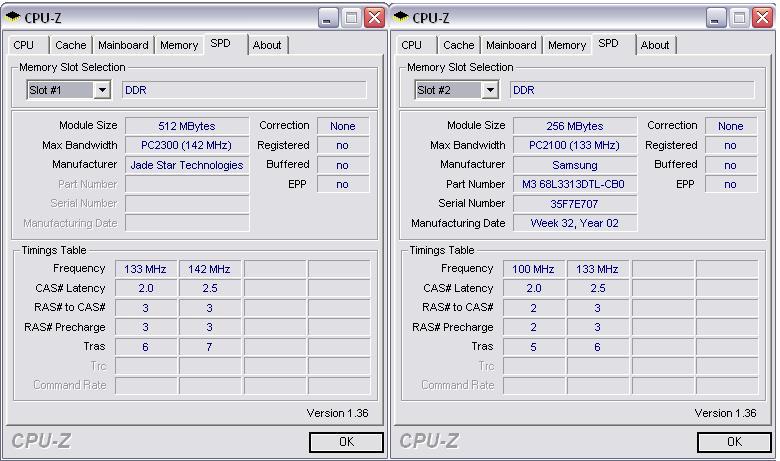Click EPP no value in right window
The width and height of the screenshot is (780, 461).
tap(730, 184)
